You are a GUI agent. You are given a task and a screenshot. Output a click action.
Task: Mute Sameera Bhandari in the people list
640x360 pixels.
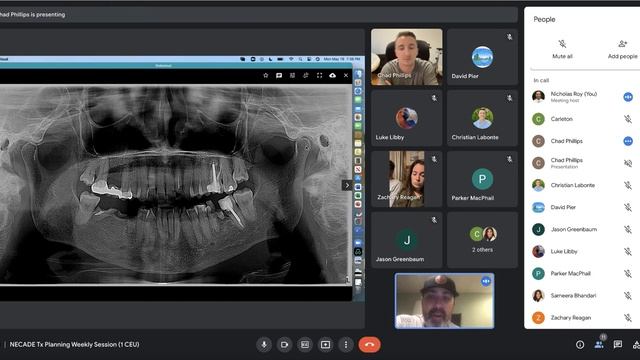(x=628, y=296)
